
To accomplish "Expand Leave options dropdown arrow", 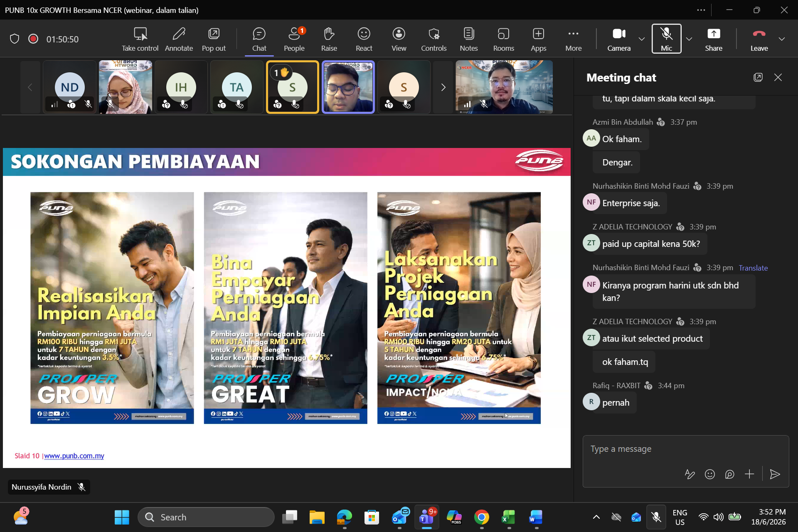I will click(x=782, y=39).
